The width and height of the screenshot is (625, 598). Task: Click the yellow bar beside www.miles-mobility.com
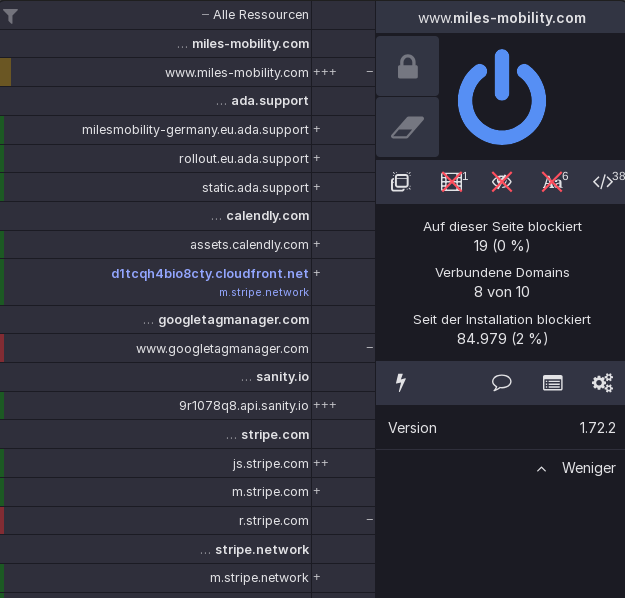(6, 72)
